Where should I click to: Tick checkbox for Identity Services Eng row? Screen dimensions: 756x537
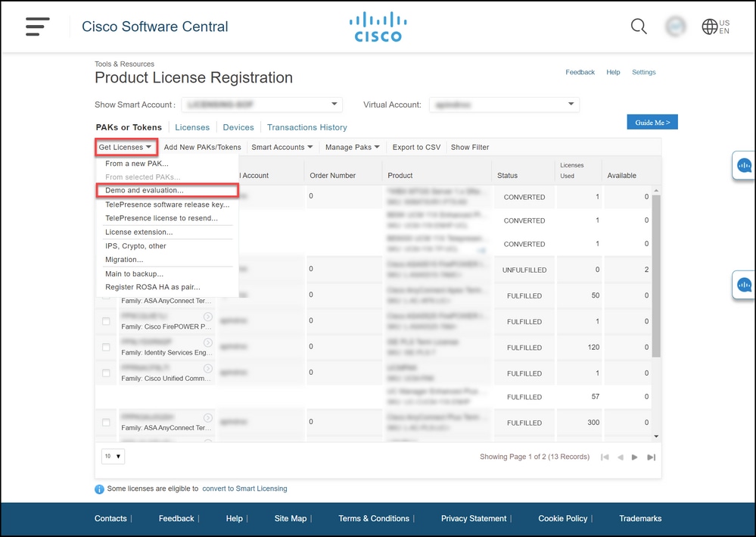click(x=106, y=348)
